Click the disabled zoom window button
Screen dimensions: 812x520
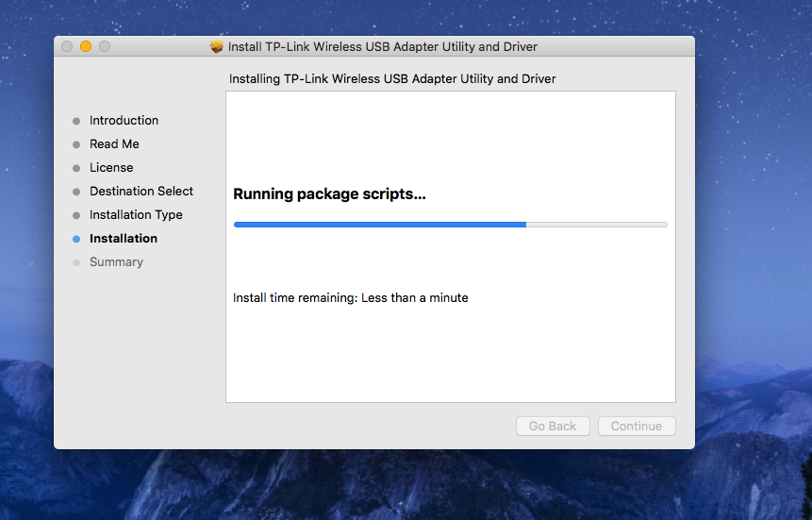pos(105,46)
